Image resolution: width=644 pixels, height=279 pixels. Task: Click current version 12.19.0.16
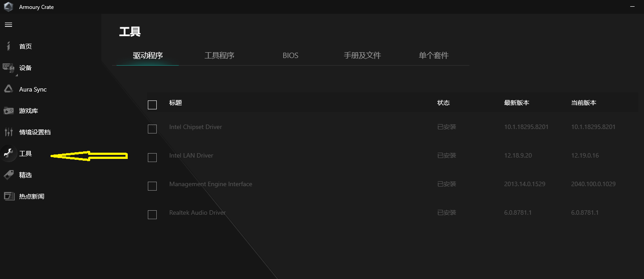(x=585, y=155)
